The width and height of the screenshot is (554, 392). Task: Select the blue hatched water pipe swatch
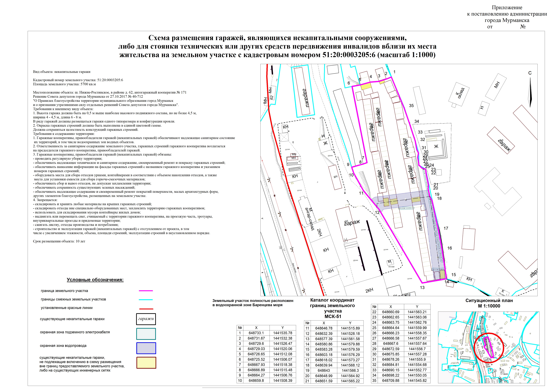(x=146, y=348)
